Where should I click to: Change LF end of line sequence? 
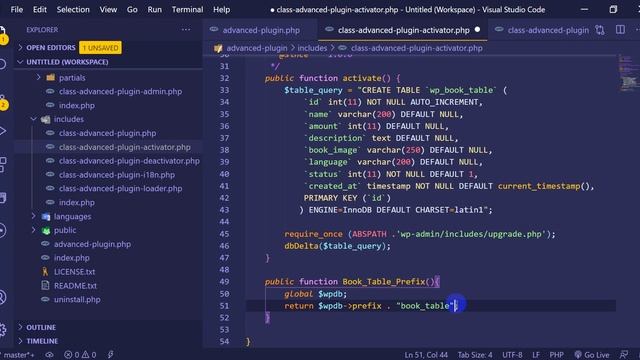[536, 355]
